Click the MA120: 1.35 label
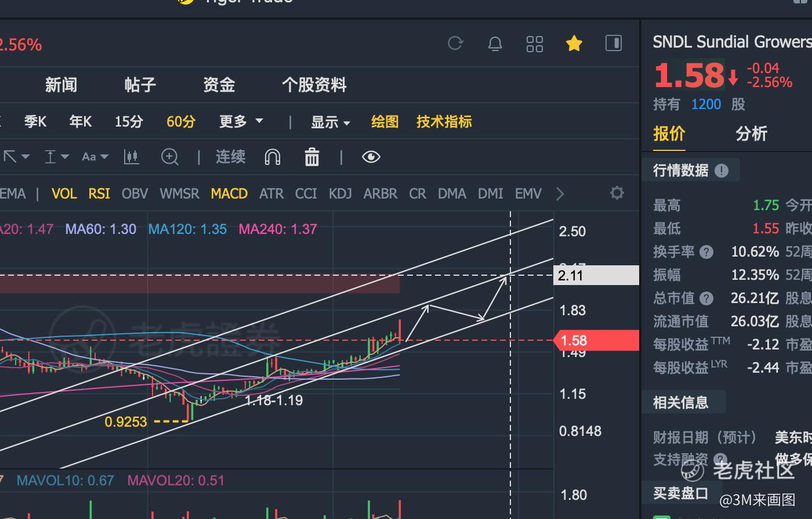Image resolution: width=812 pixels, height=519 pixels. click(188, 229)
